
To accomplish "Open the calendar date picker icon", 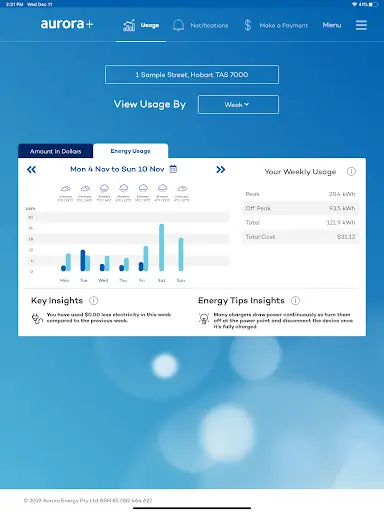I will [173, 169].
